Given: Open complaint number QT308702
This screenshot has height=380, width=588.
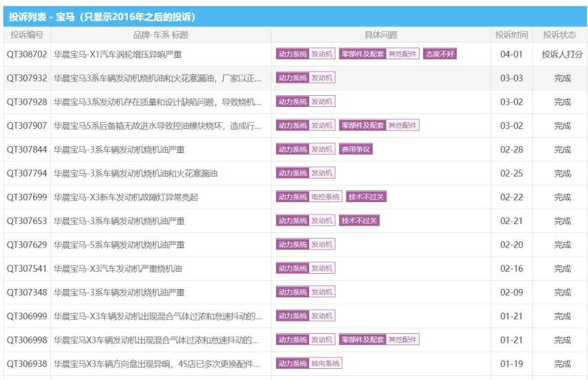Looking at the screenshot, I should coord(27,54).
